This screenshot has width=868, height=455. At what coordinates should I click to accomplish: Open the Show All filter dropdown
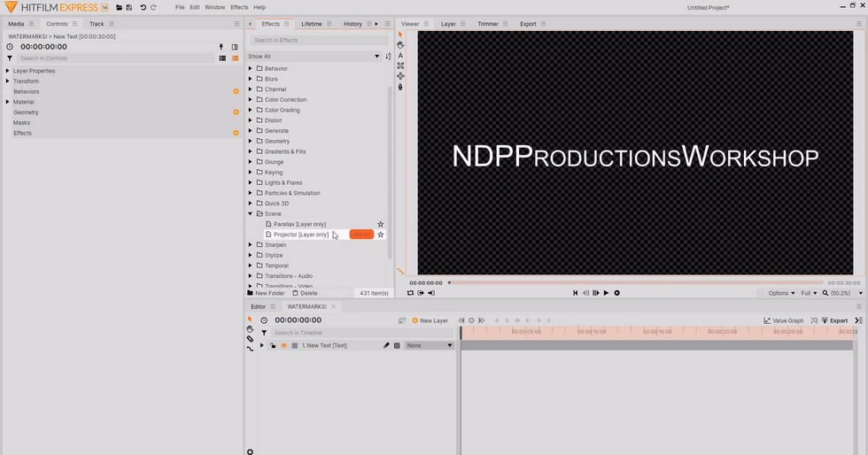click(x=314, y=57)
